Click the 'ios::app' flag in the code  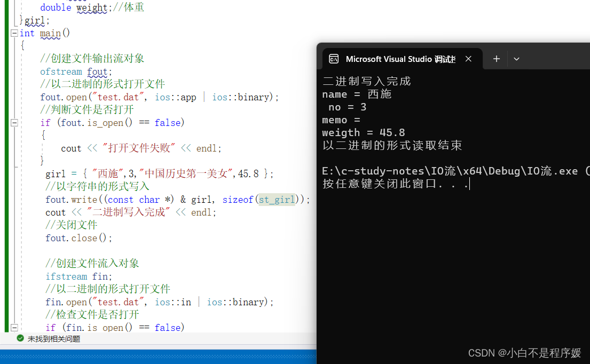tap(175, 97)
